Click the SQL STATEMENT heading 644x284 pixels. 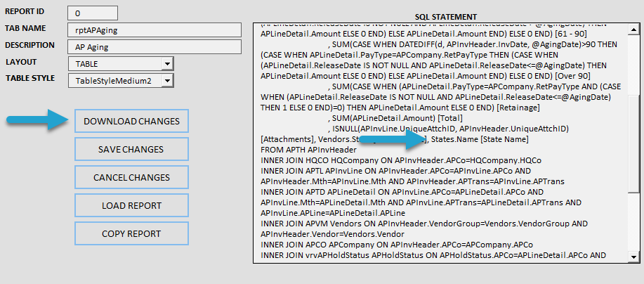(x=446, y=17)
